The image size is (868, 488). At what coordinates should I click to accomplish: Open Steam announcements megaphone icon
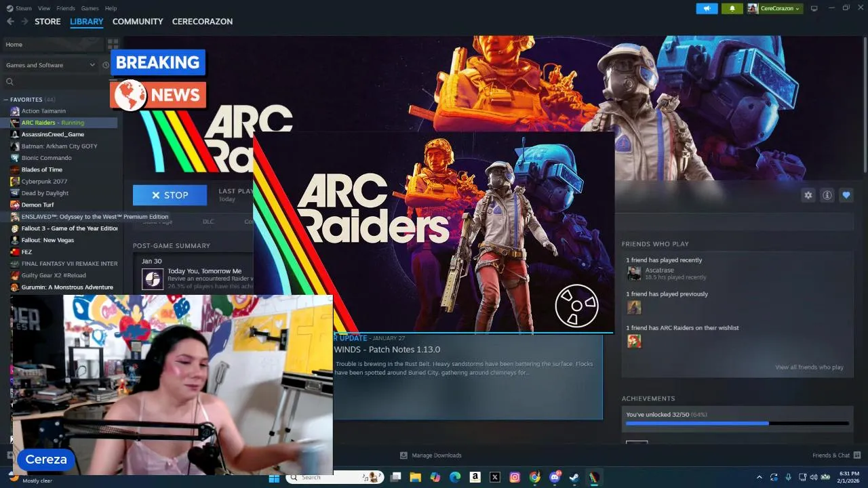pyautogui.click(x=707, y=8)
